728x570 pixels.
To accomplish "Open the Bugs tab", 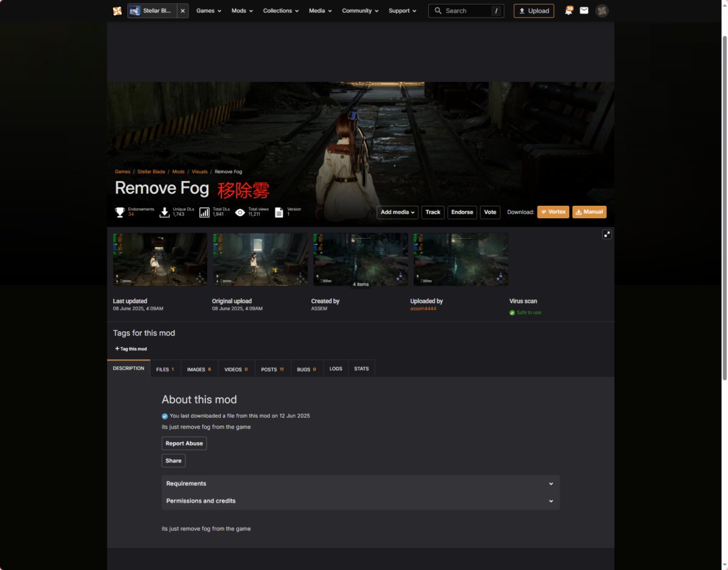I will [x=307, y=369].
